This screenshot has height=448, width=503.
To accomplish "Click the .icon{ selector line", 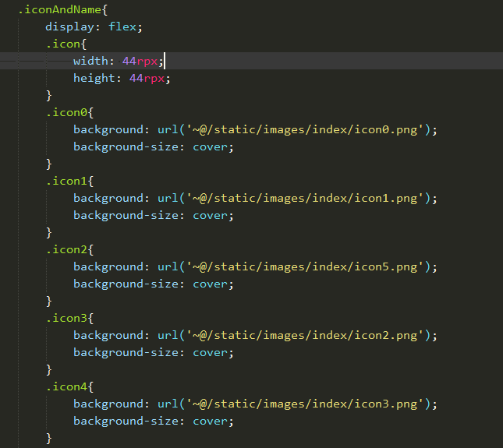I will [x=66, y=44].
